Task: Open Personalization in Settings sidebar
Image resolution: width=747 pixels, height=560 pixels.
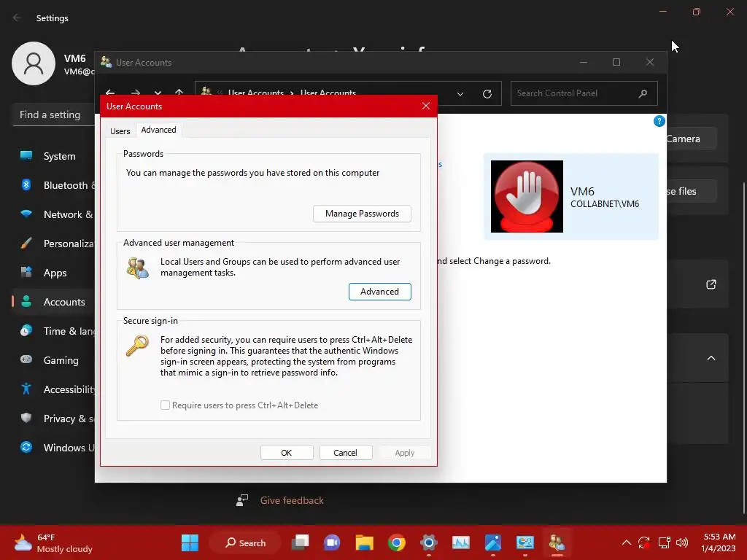Action: 53,244
